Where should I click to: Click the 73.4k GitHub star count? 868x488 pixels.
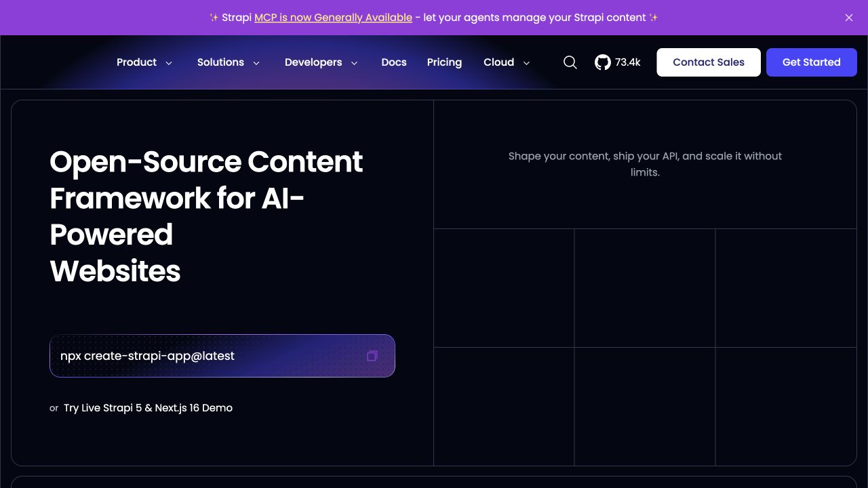click(628, 62)
